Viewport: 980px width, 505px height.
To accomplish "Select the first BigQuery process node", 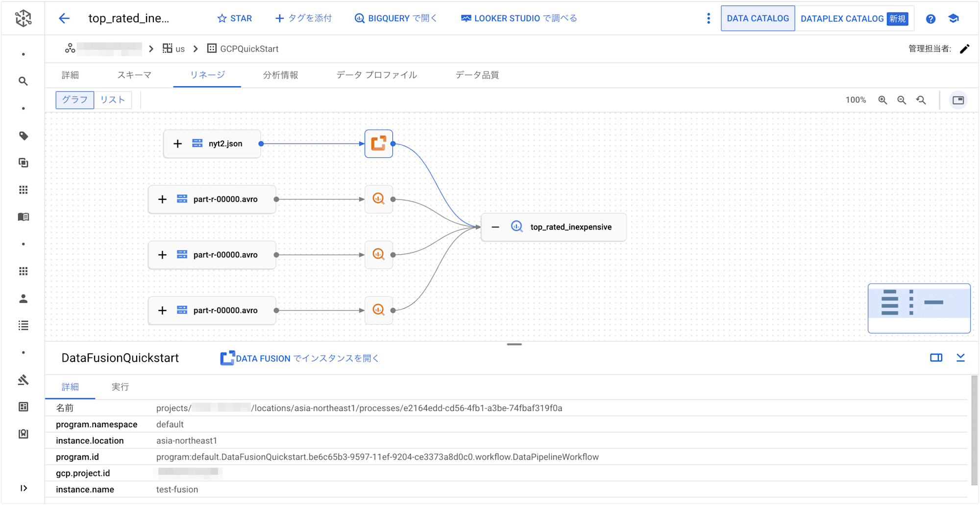I will coord(379,199).
